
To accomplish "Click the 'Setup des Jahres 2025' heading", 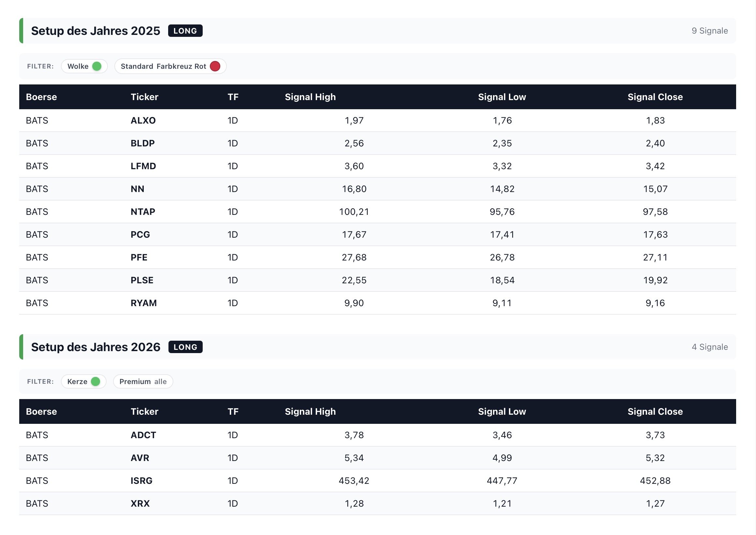I will click(x=96, y=31).
